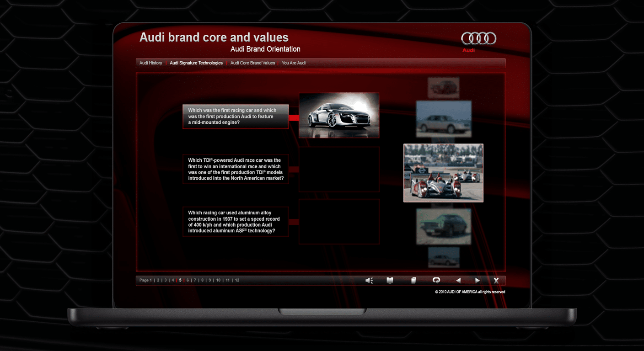Viewport: 644px width, 351px height.
Task: Jump to page 8
Action: coord(202,280)
